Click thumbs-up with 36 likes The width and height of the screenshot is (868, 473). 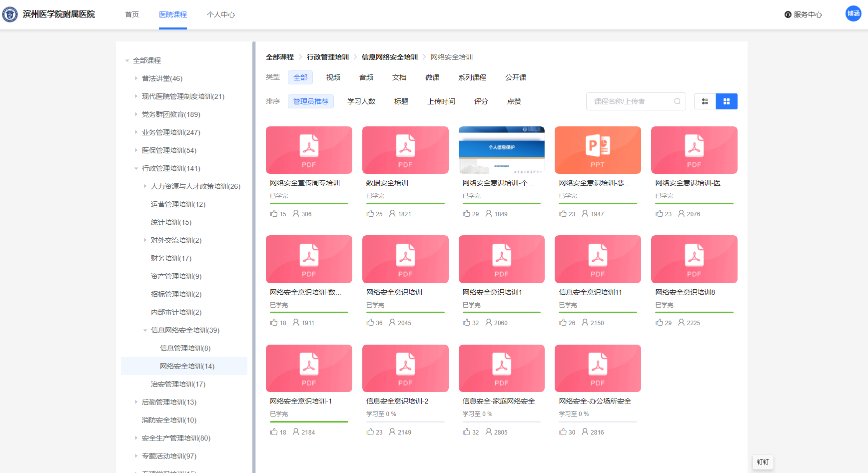370,323
